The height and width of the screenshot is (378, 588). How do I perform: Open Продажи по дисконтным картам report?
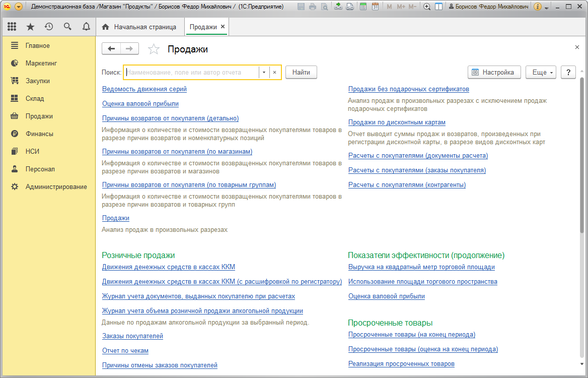[x=397, y=122]
